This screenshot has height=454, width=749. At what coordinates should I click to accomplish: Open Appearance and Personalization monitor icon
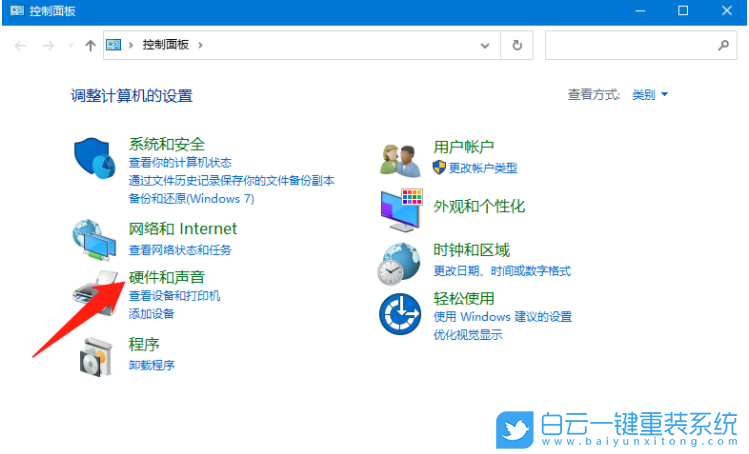pos(402,210)
